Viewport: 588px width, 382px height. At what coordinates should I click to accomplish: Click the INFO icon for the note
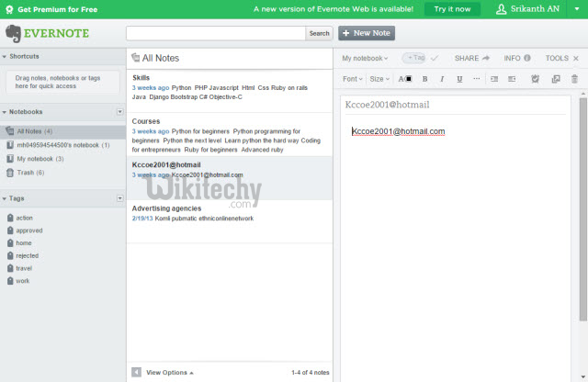(516, 58)
